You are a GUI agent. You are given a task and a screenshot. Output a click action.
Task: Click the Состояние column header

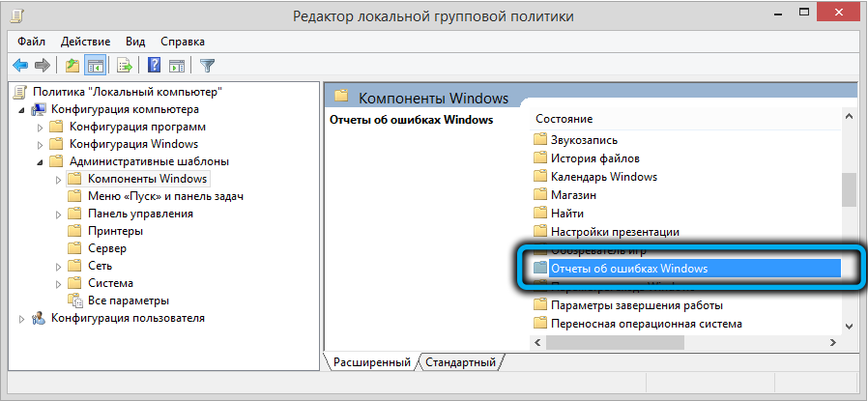tap(564, 119)
